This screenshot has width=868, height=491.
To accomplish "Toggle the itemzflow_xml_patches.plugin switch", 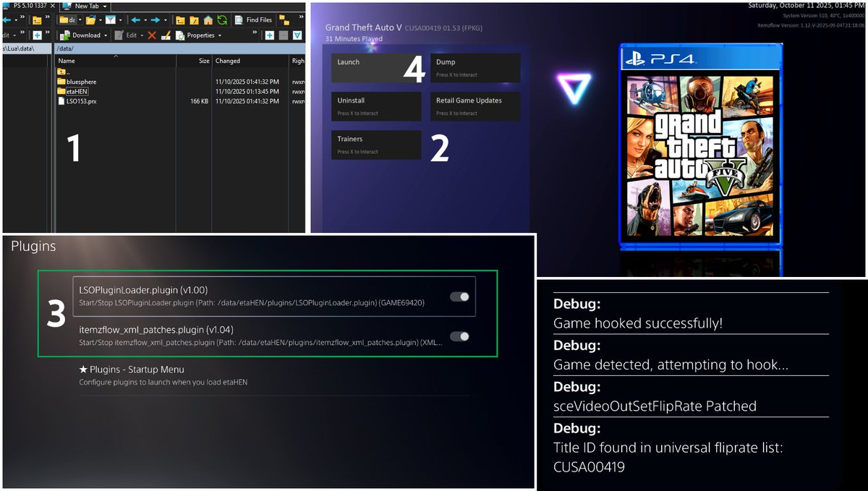I will click(x=459, y=336).
